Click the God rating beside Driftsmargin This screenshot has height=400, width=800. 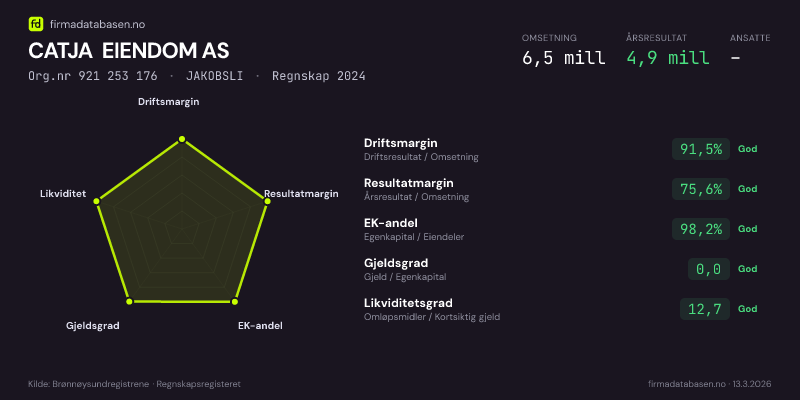coord(748,149)
